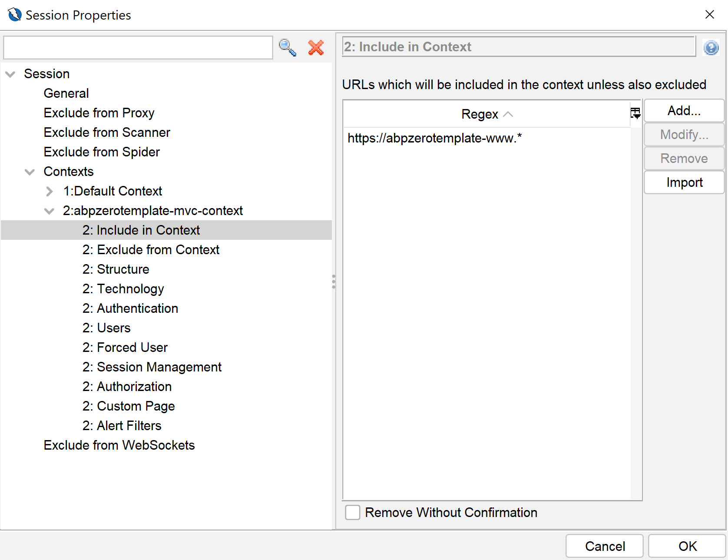The height and width of the screenshot is (560, 728).
Task: Select 2: Exclude from Context item
Action: [x=151, y=250]
